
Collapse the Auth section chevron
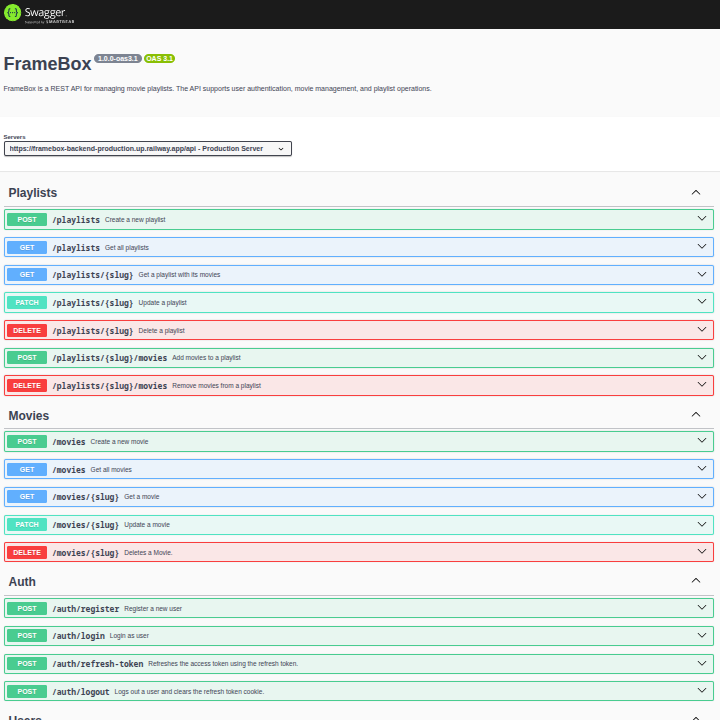[696, 581]
